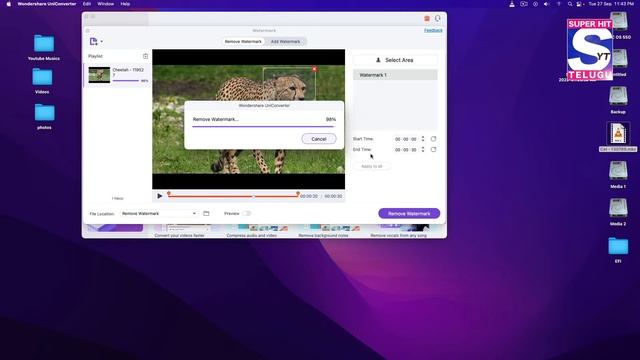Click the white playhead on the timeline
This screenshot has width=640, height=360.
pos(253,197)
